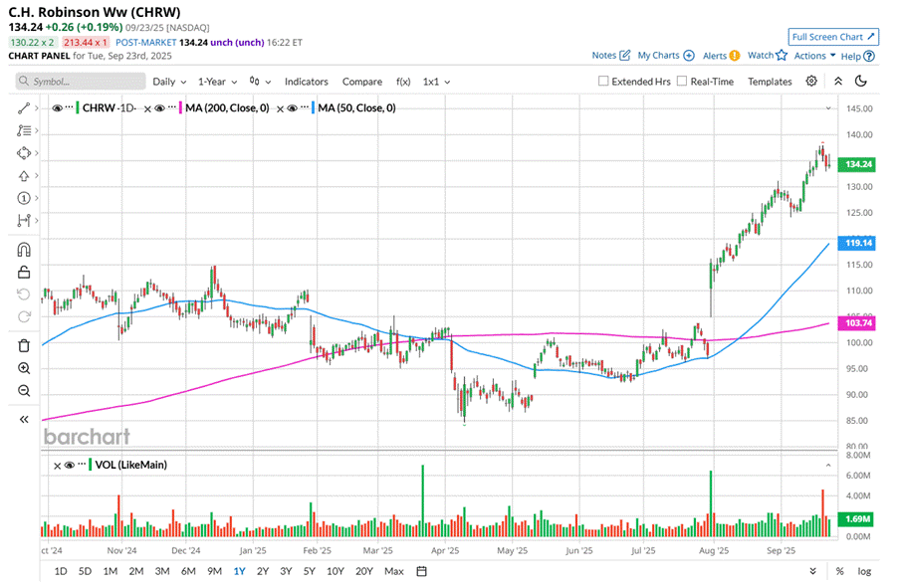899x588 pixels.
Task: Open the f(x) expressions menu
Action: 403,82
